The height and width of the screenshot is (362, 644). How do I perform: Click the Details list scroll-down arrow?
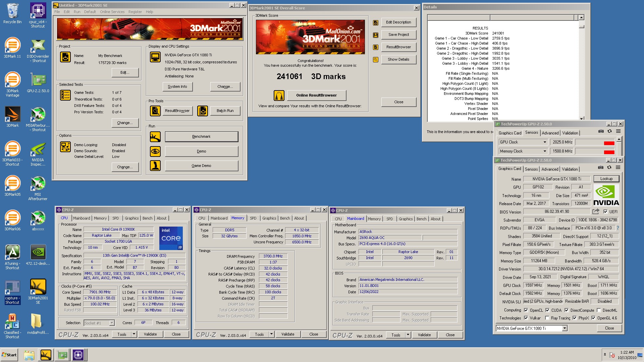click(581, 119)
